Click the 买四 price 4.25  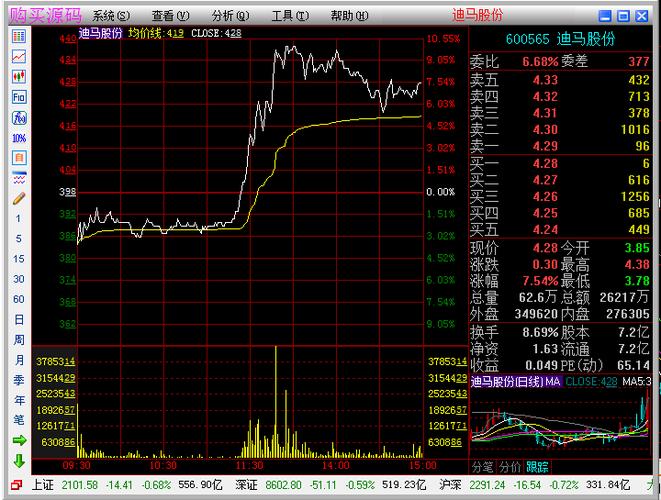[545, 213]
